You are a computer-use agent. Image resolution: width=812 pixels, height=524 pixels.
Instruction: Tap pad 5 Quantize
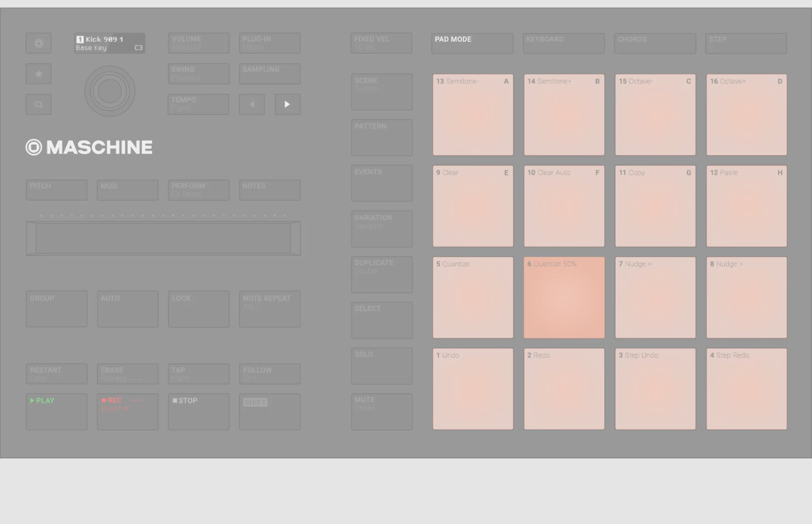coord(473,298)
